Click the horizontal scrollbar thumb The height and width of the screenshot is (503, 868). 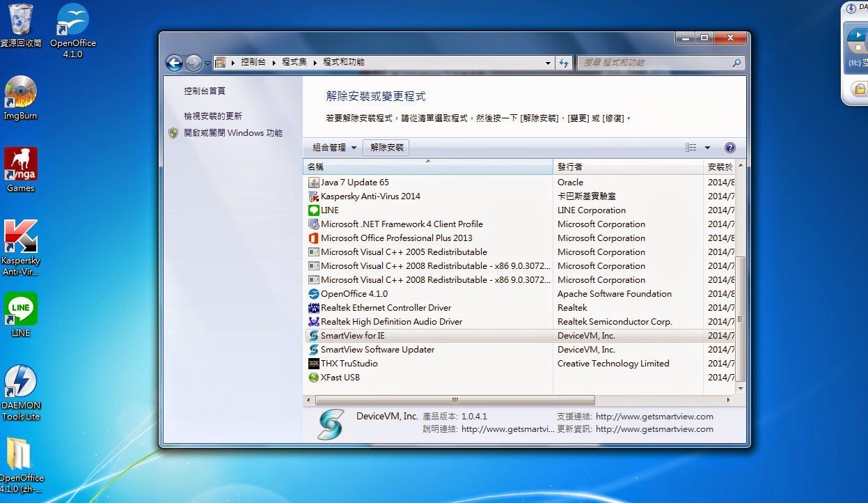455,401
